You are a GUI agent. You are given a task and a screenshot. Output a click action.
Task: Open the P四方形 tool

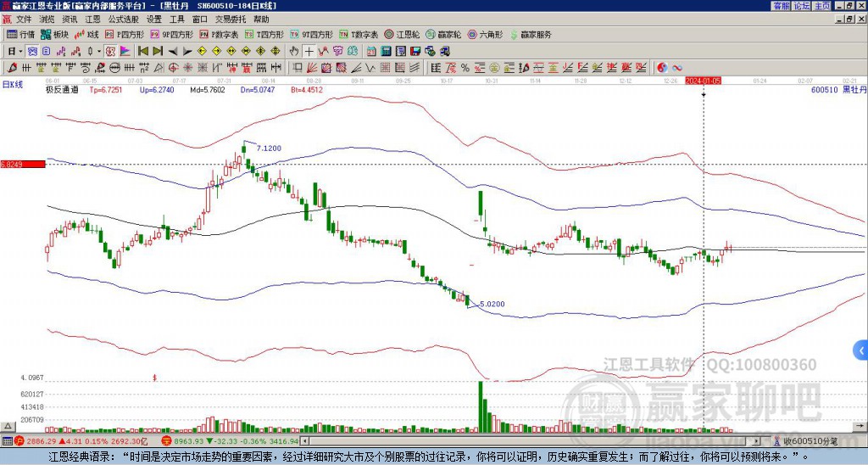125,34
